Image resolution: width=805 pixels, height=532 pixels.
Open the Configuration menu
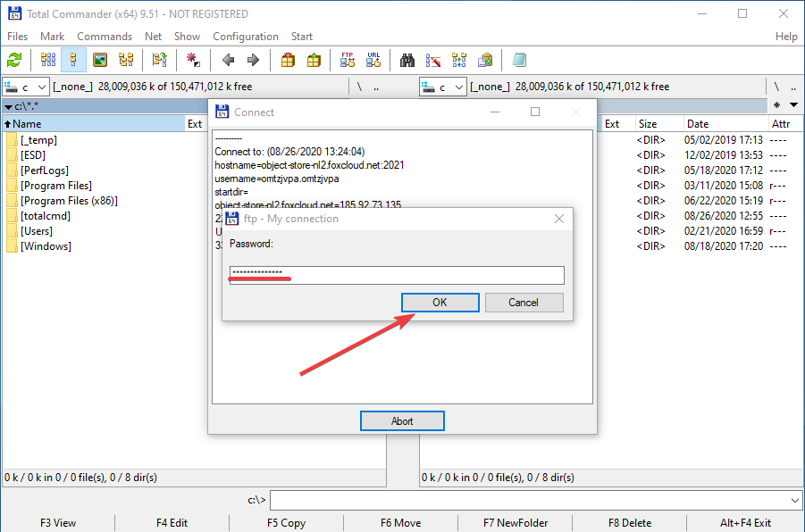coord(245,37)
